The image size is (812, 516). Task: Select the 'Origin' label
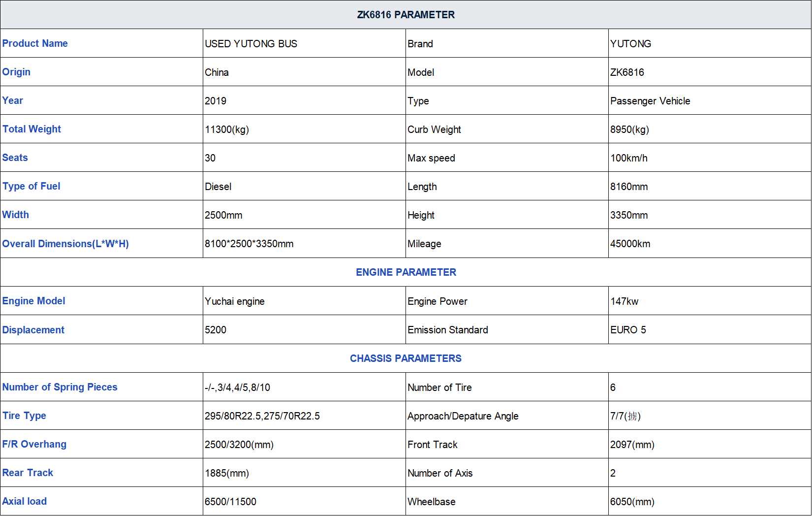point(16,72)
